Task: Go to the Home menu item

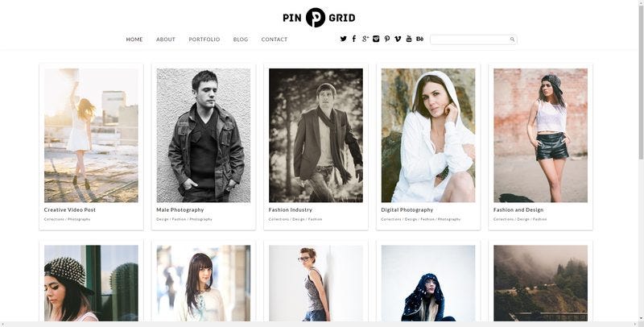Action: coord(134,39)
